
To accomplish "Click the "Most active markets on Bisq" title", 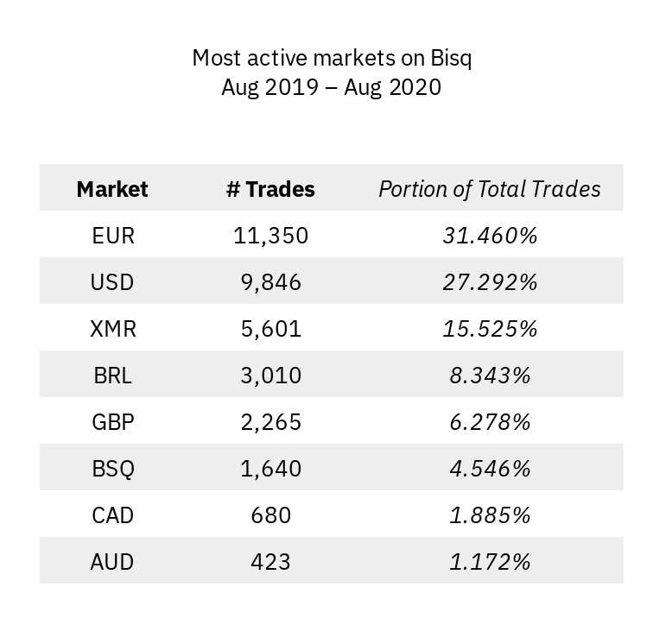I will click(x=332, y=59).
